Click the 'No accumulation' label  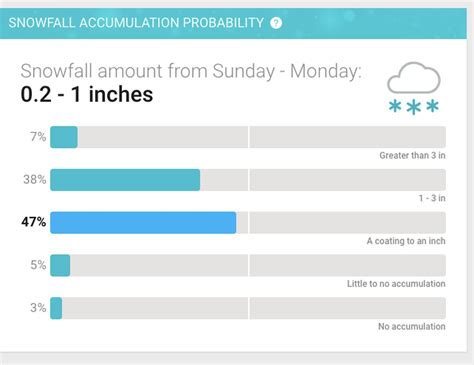click(412, 326)
